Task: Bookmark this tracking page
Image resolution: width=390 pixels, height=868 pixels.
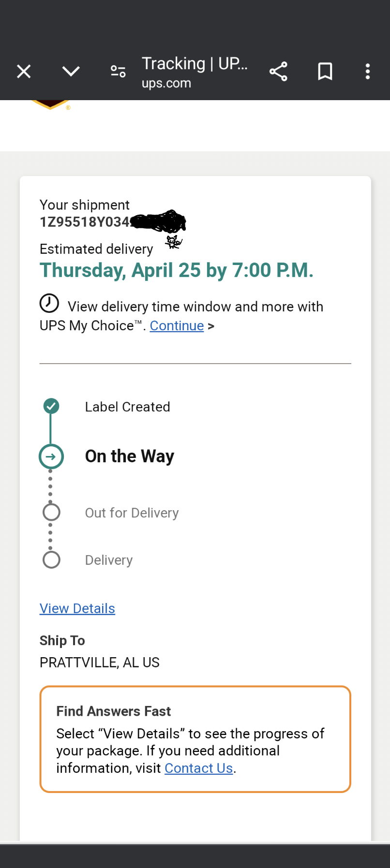Action: coord(325,72)
